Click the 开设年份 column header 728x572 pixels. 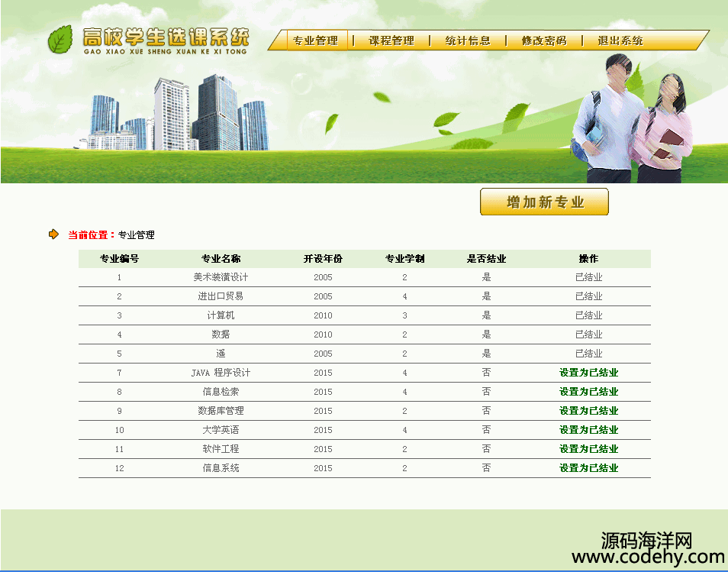pyautogui.click(x=323, y=259)
